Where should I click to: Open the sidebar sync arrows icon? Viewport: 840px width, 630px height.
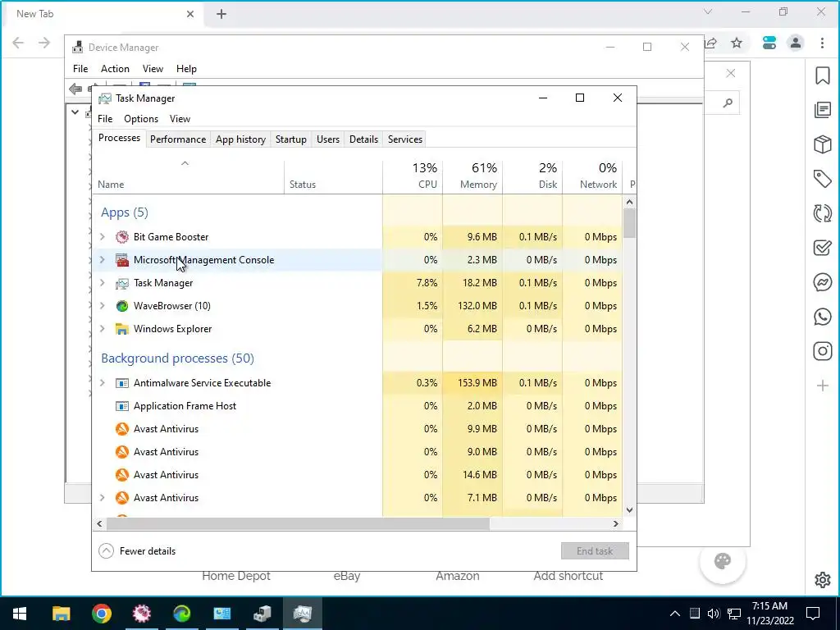(822, 213)
